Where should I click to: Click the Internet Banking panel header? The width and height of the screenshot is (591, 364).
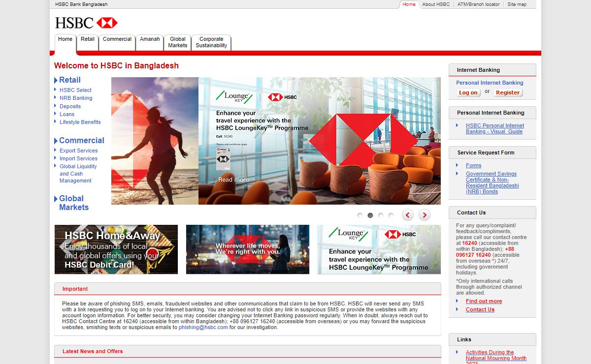492,70
